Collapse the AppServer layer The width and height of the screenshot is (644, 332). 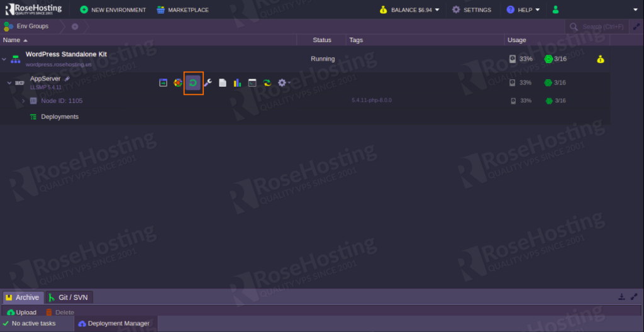click(9, 83)
